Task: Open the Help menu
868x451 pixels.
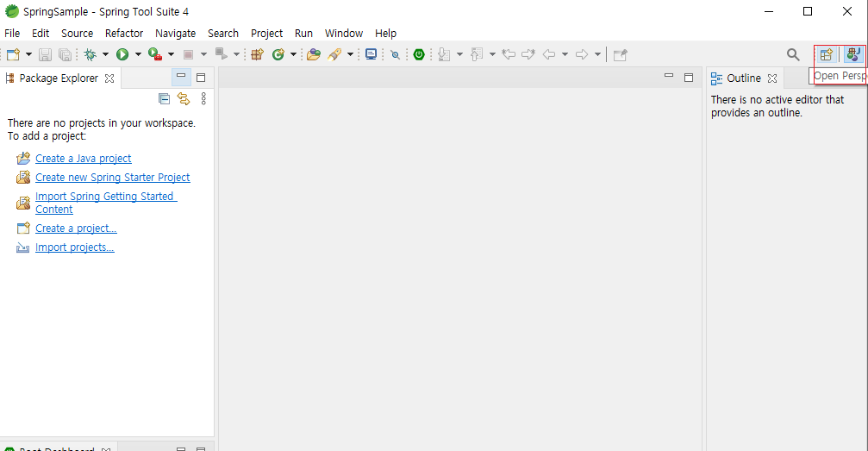Action: click(x=385, y=34)
